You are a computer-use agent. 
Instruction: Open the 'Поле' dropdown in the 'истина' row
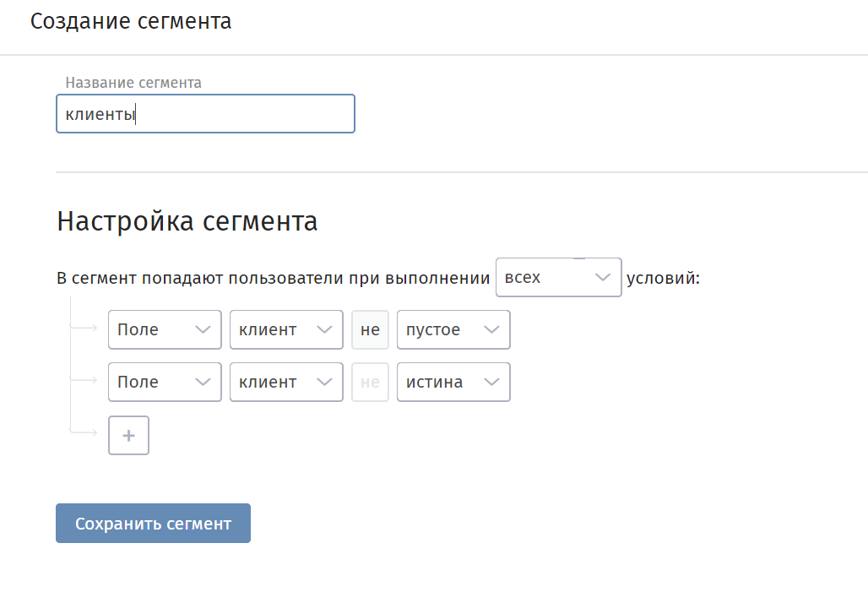pyautogui.click(x=165, y=382)
